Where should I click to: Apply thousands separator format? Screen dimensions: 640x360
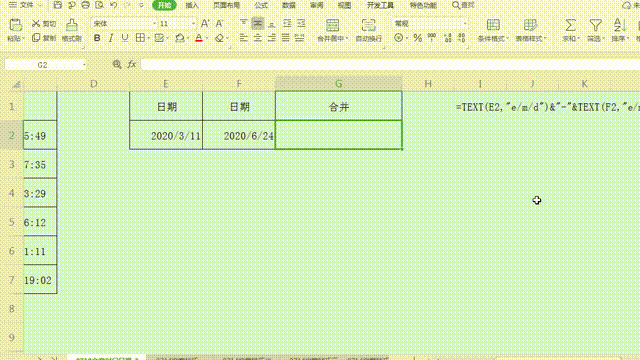pos(431,38)
